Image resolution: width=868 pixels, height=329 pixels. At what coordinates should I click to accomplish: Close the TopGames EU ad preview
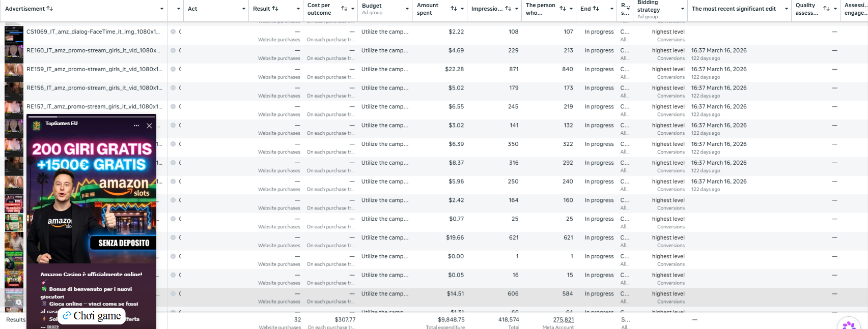coord(149,126)
